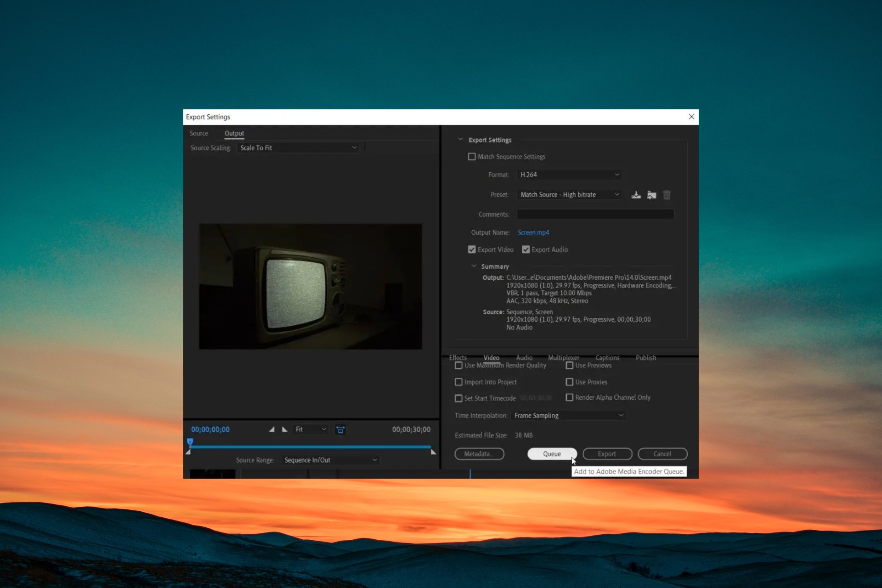
Task: Switch to the Audio tab
Action: (x=524, y=357)
